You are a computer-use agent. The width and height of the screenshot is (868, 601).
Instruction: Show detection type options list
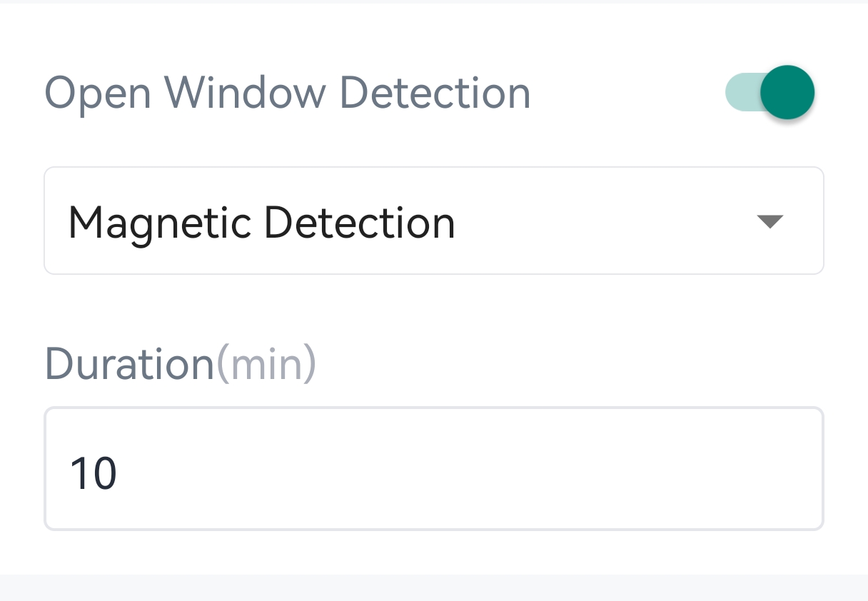tap(434, 221)
